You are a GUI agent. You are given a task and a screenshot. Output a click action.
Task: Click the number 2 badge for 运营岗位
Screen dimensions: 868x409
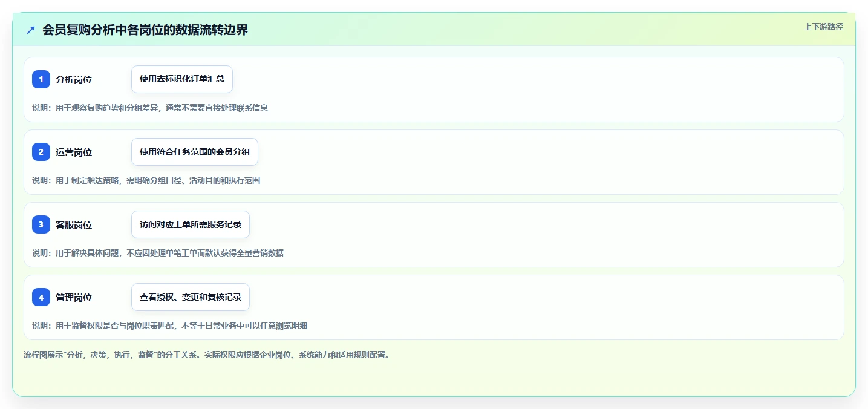pyautogui.click(x=41, y=152)
